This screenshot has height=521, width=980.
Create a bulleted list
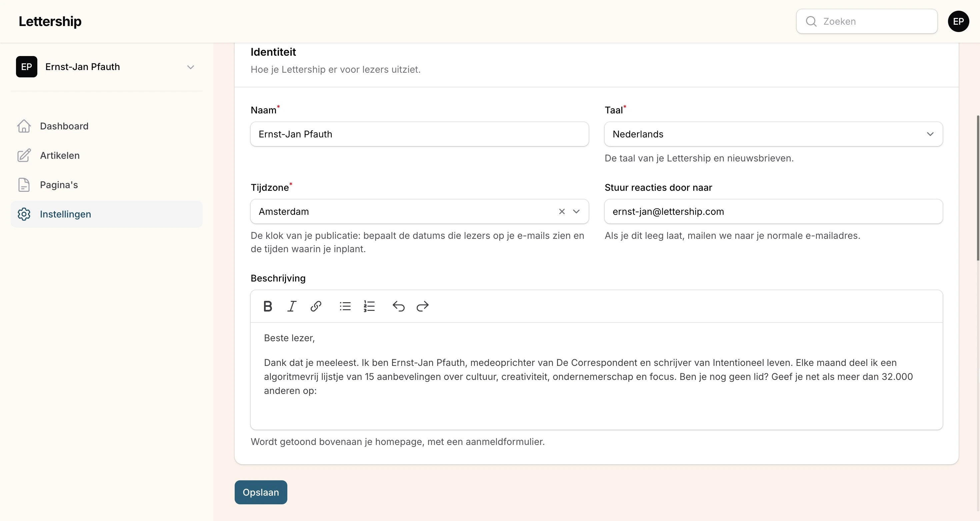[345, 306]
